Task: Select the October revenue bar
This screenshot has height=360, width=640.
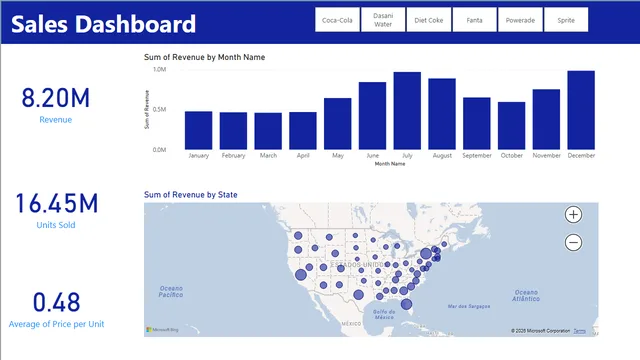Action: (511, 126)
